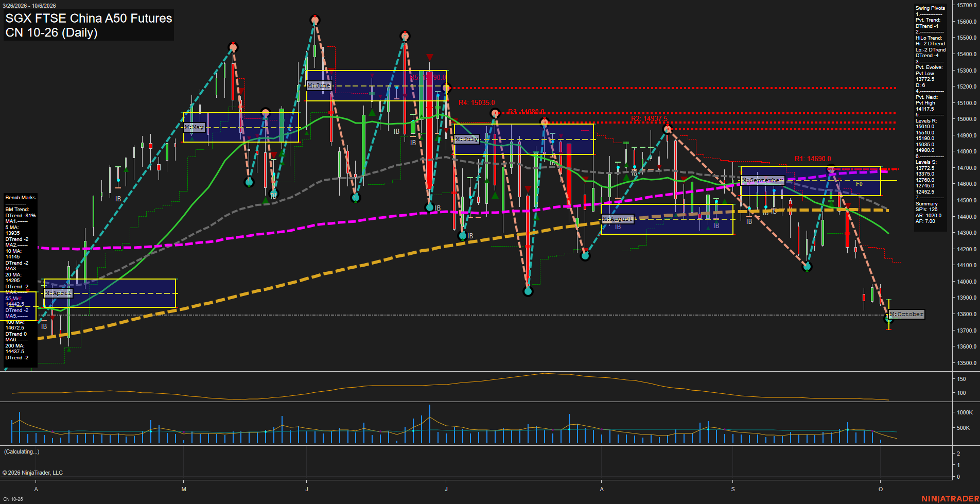Click the 3/26/2026 - 10/6/2026 date range

coord(29,6)
